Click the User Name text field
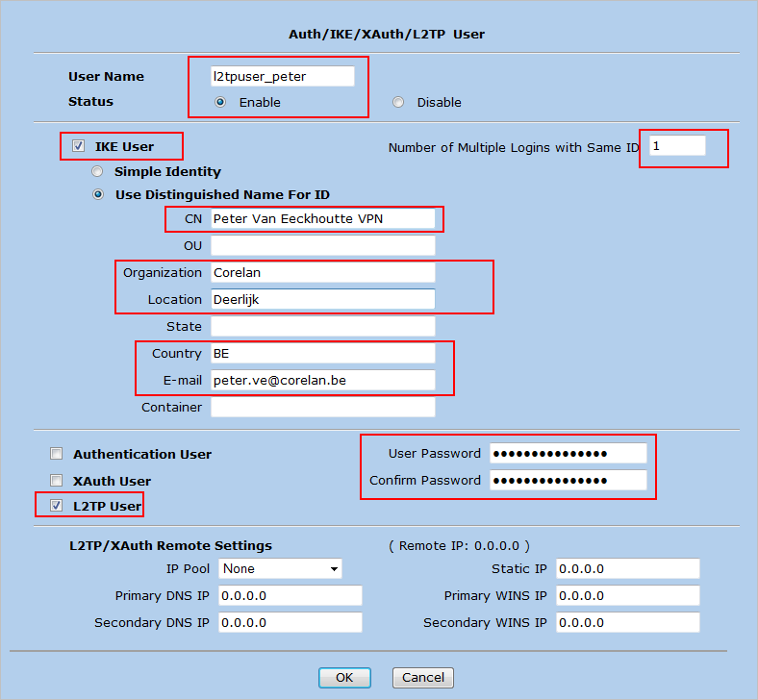This screenshot has width=758, height=700. coord(283,76)
